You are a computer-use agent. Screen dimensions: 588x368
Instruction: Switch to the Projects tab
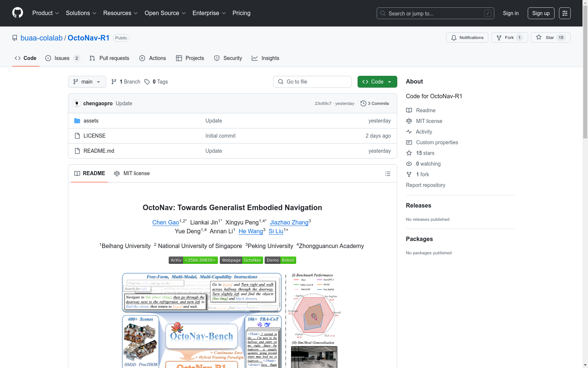pyautogui.click(x=190, y=58)
